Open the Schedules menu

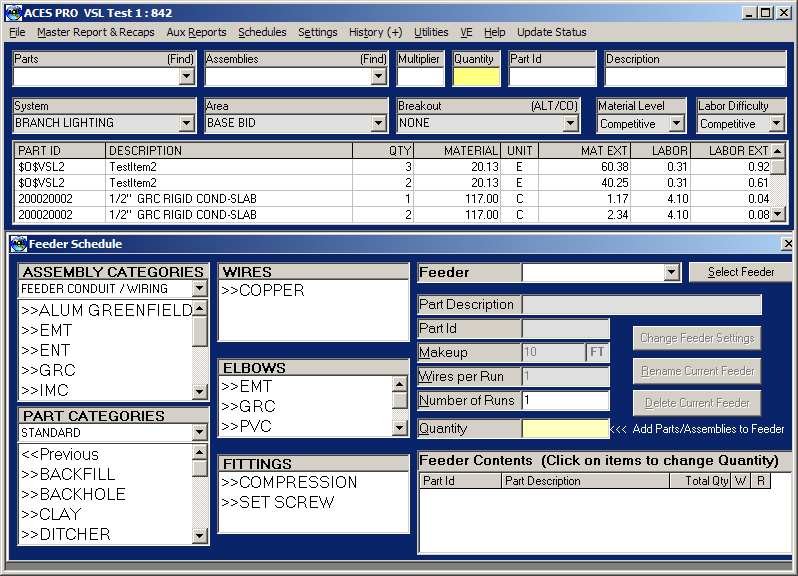(262, 32)
